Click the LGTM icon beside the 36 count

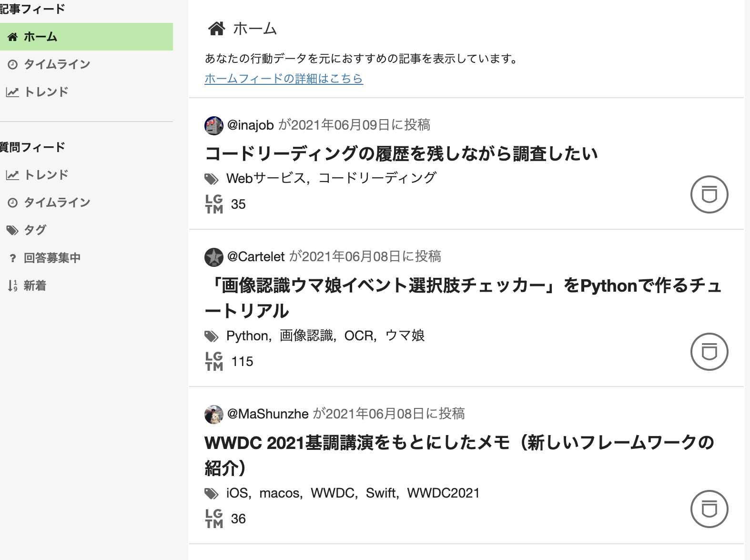214,519
